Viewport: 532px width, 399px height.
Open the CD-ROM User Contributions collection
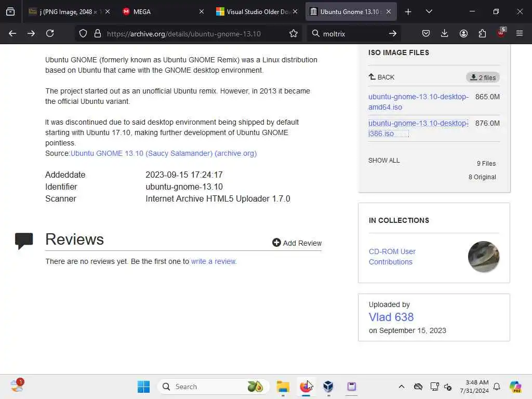(x=392, y=257)
